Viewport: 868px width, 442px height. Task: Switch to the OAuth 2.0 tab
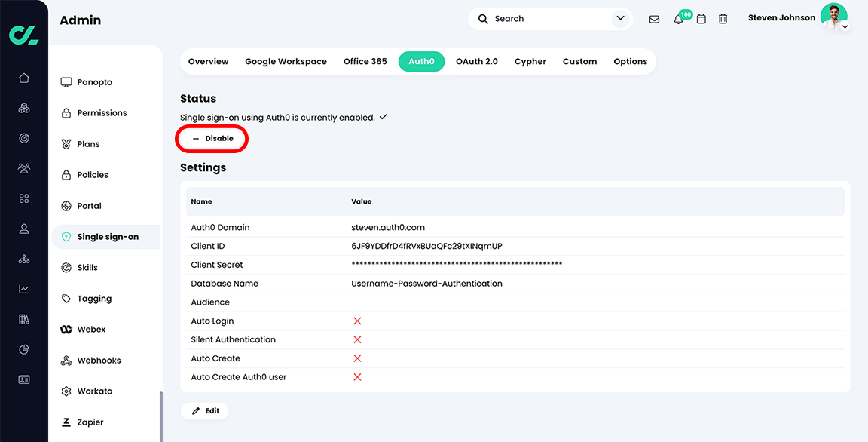pos(476,61)
